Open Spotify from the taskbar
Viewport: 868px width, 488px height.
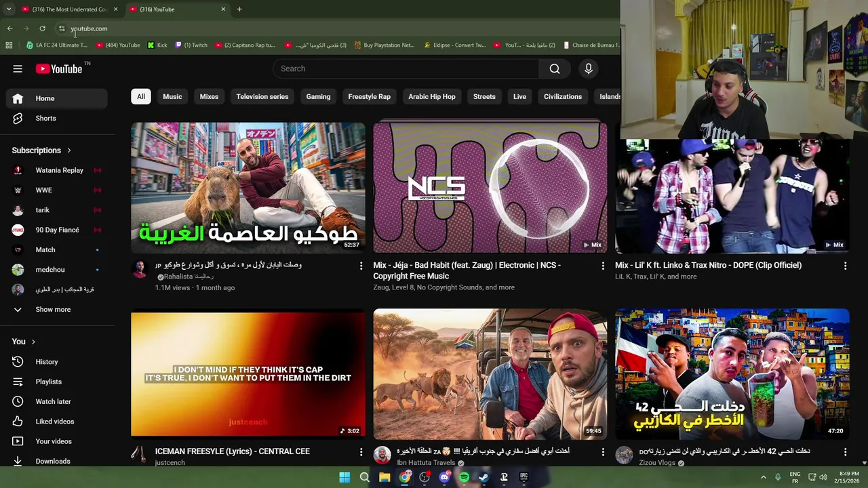(465, 477)
